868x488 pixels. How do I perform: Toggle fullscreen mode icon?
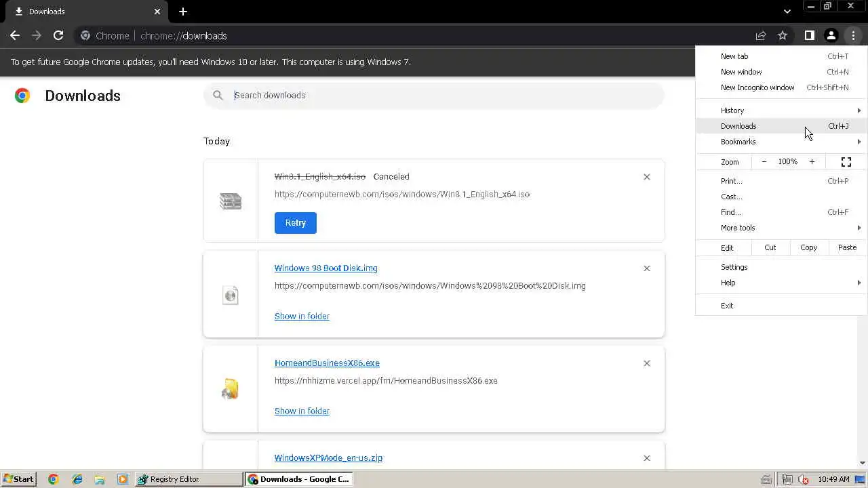click(x=846, y=162)
